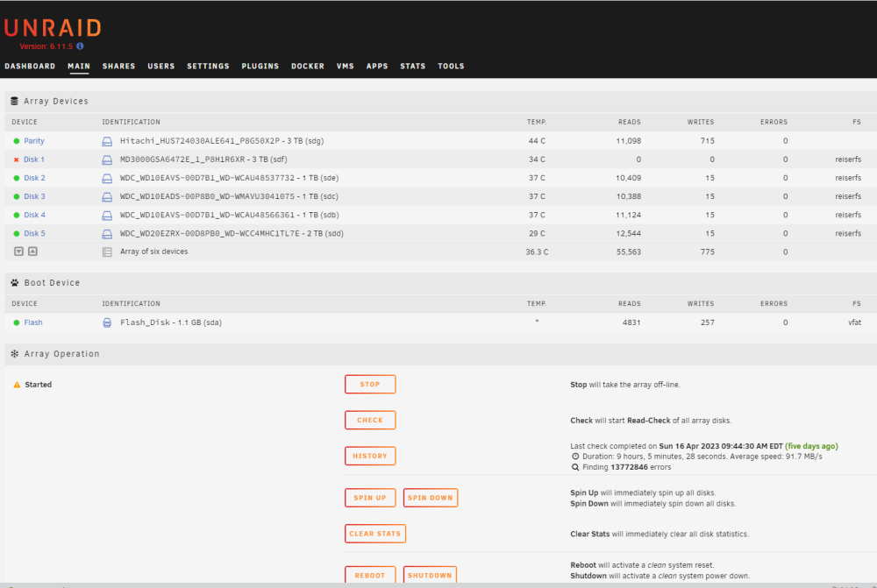Select the Main tab

point(79,66)
